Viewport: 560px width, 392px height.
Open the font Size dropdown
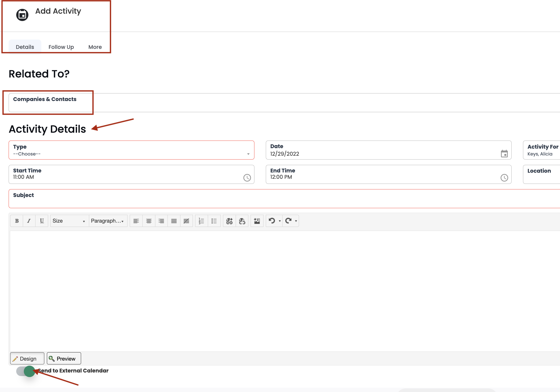pos(69,221)
